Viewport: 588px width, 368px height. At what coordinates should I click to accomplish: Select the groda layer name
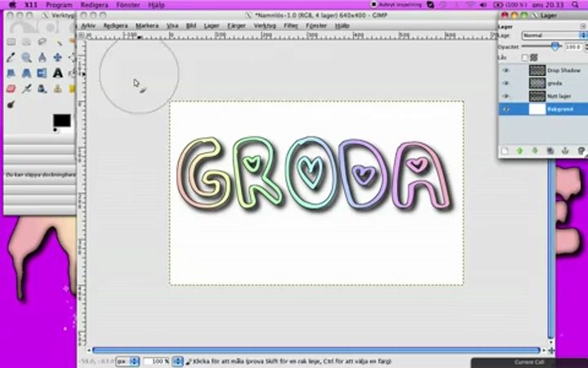tap(555, 83)
